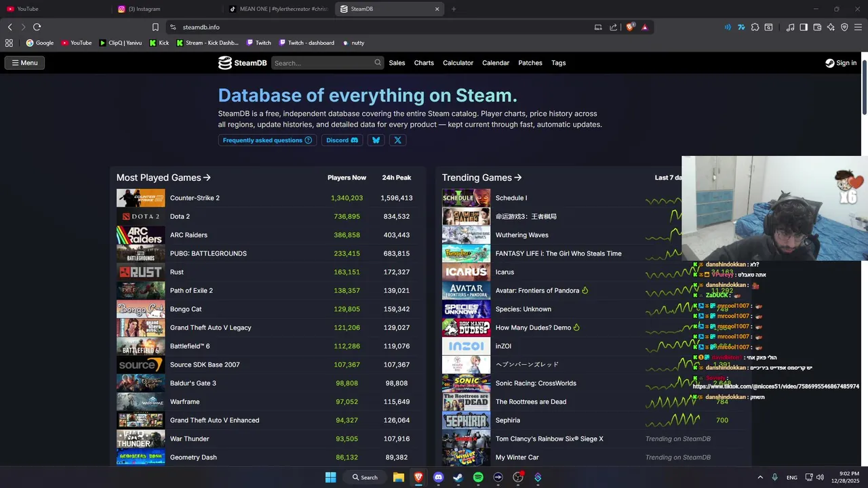Open the nutty bookmark

click(x=353, y=43)
